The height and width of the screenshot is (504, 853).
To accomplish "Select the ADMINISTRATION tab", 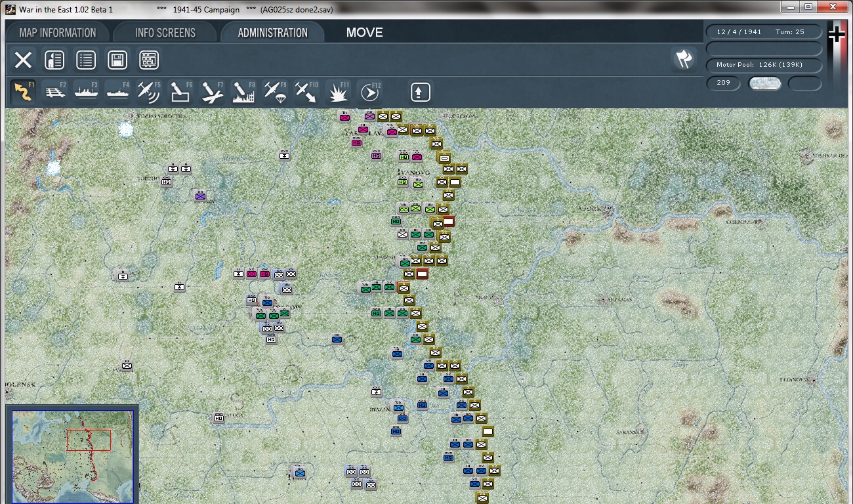I will pos(272,33).
